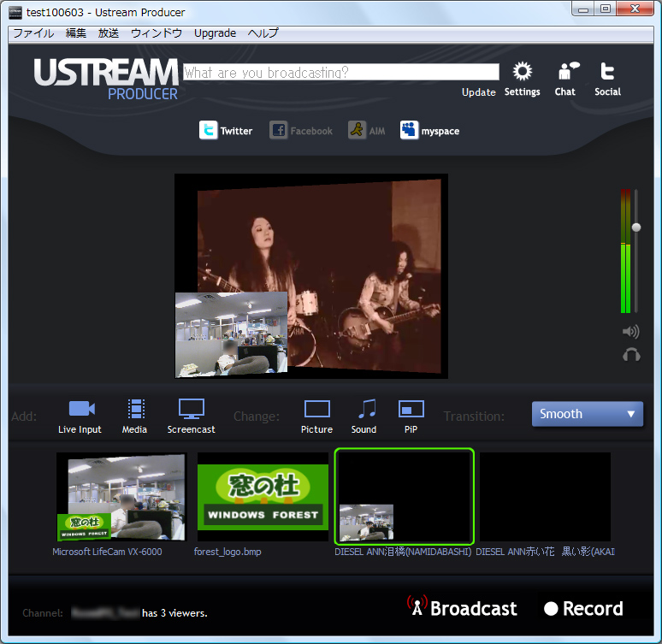
Task: Open the ウィンドウ menu
Action: coord(157,33)
